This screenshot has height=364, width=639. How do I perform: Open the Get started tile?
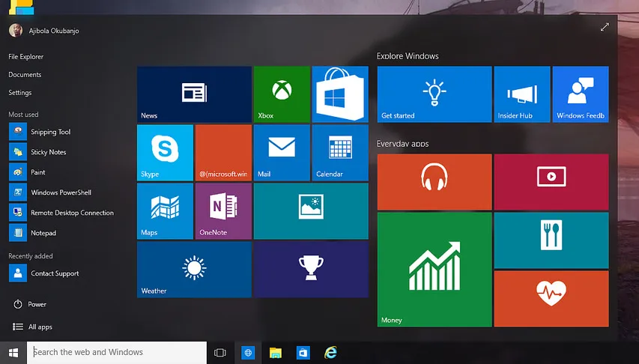(x=434, y=94)
